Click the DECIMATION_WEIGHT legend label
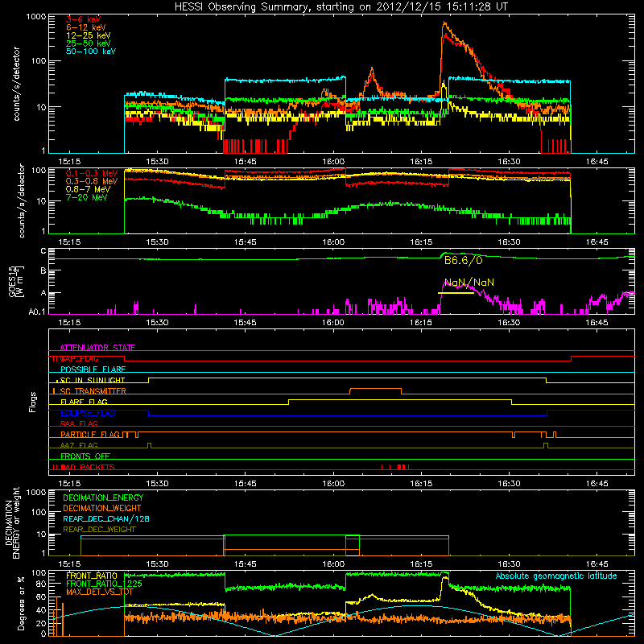The height and width of the screenshot is (644, 644). 102,508
